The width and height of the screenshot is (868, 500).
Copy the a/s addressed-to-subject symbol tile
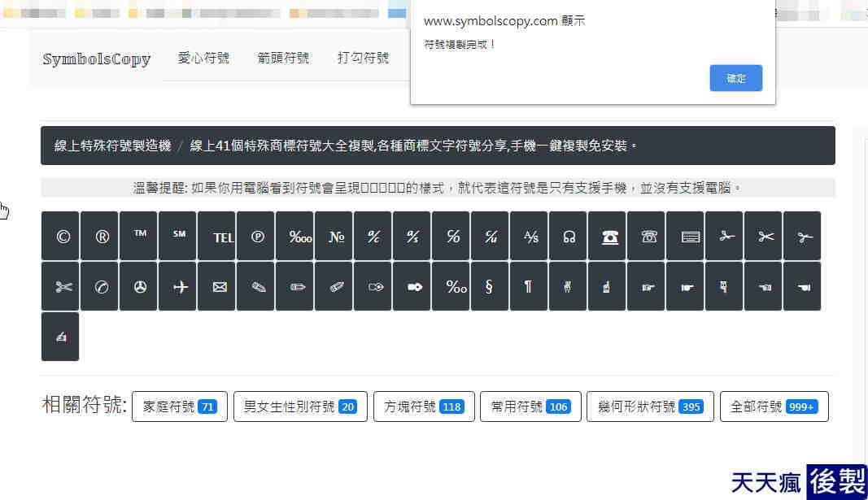(x=412, y=236)
